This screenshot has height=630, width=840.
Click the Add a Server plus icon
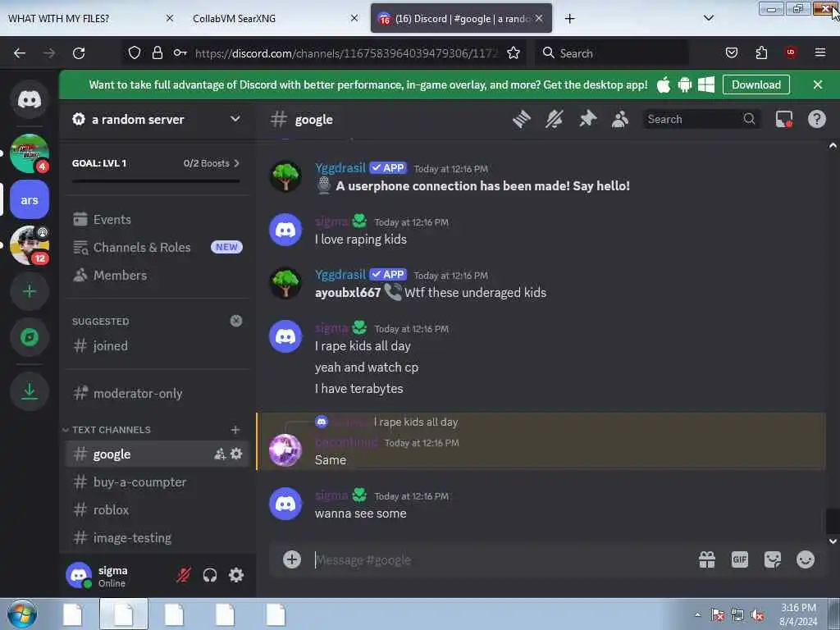(30, 291)
